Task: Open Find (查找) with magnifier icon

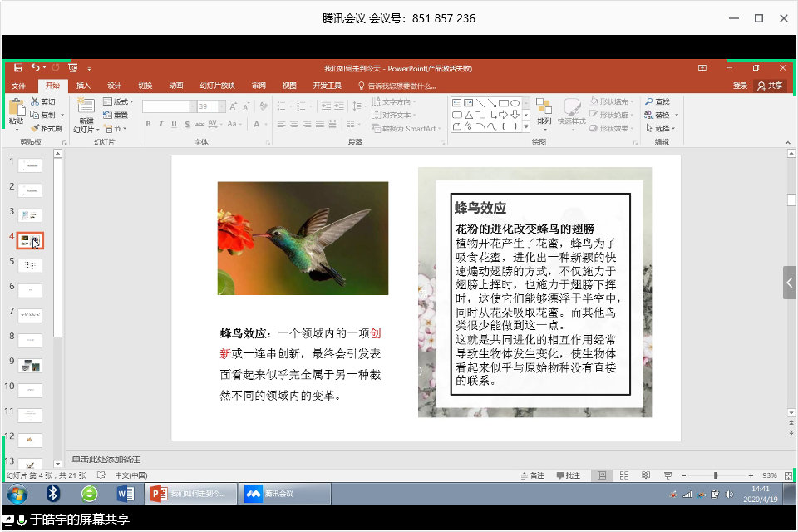Action: pyautogui.click(x=657, y=101)
